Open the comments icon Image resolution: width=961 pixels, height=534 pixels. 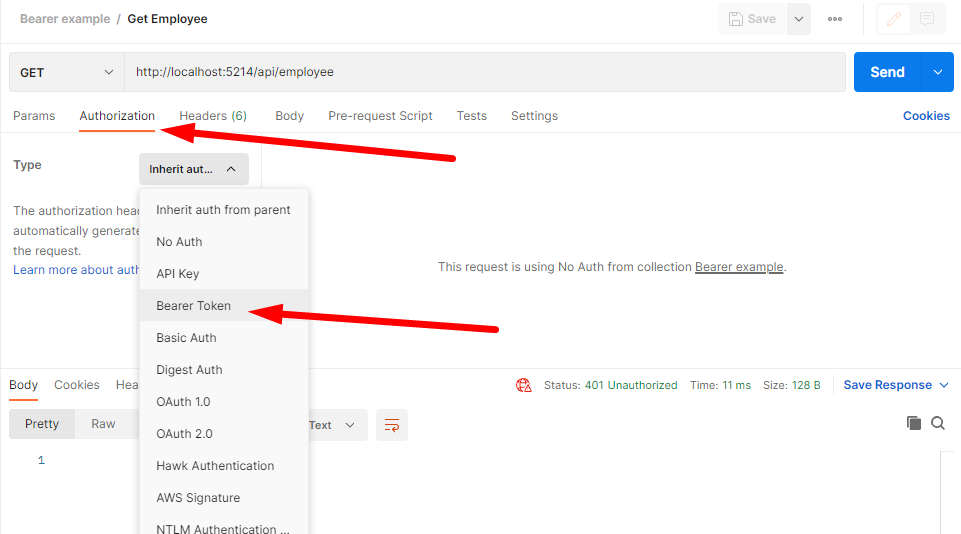[x=927, y=19]
